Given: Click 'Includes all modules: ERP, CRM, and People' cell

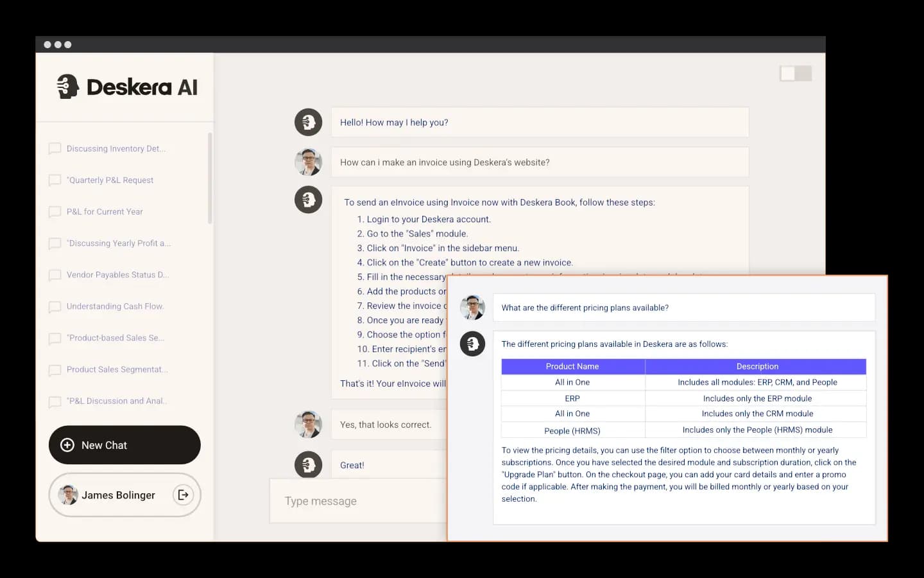Looking at the screenshot, I should (x=757, y=382).
